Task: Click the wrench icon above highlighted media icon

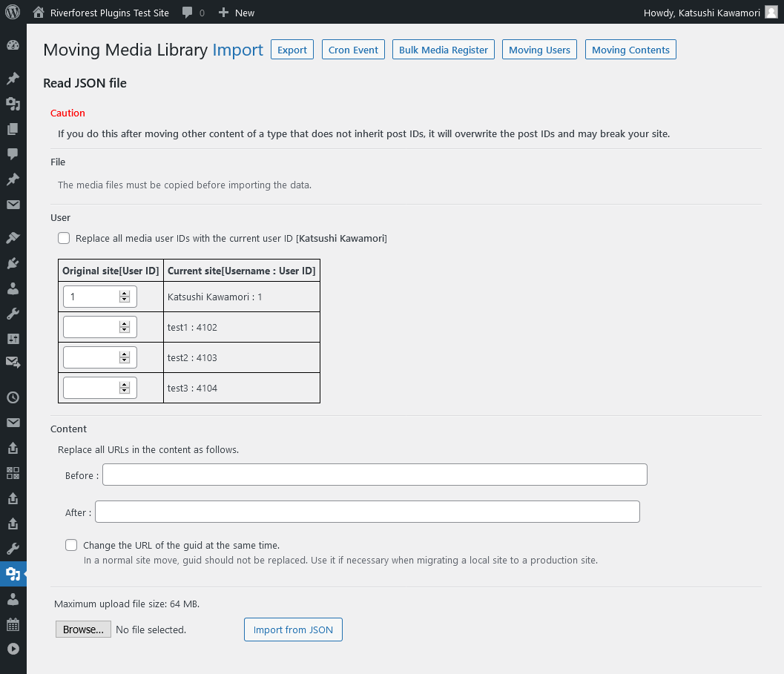Action: tap(13, 549)
